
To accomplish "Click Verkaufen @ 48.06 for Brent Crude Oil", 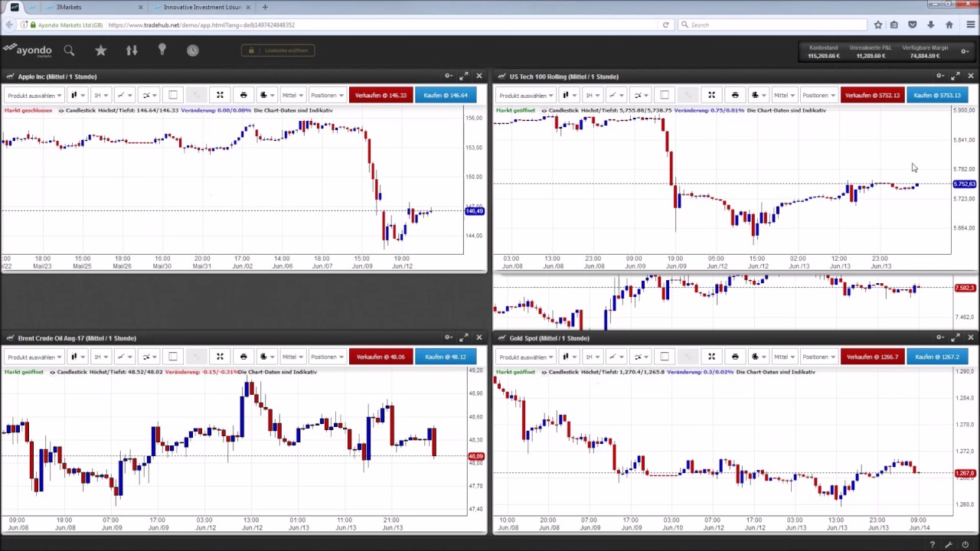I will coord(381,357).
